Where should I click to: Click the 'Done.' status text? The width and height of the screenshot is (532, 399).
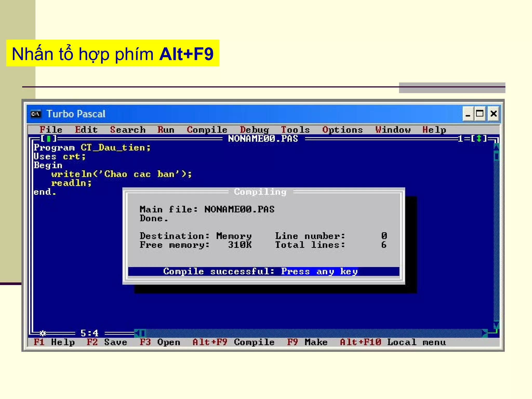154,218
